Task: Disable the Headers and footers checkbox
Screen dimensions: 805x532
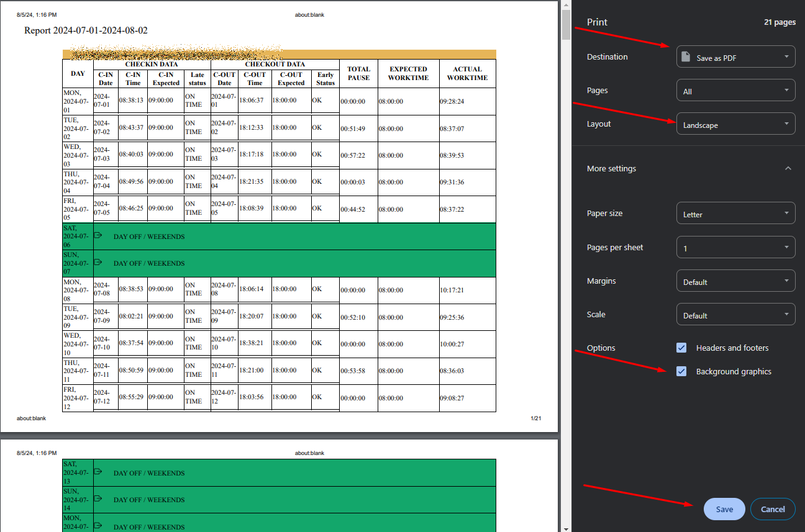Action: (x=682, y=348)
